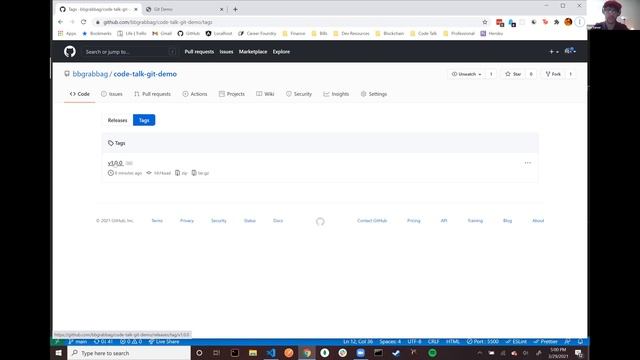Open the three-dot menu for tag v1.0.0

pyautogui.click(x=528, y=163)
